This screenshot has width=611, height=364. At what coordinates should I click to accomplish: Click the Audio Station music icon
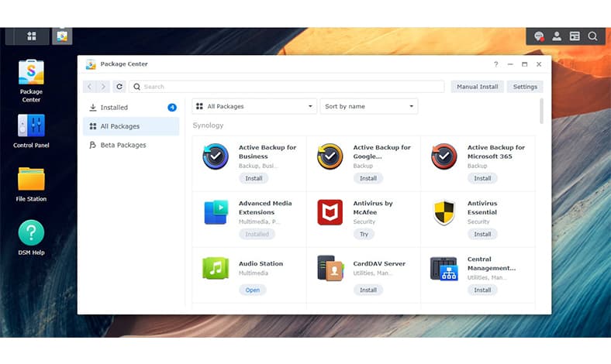[x=216, y=268]
